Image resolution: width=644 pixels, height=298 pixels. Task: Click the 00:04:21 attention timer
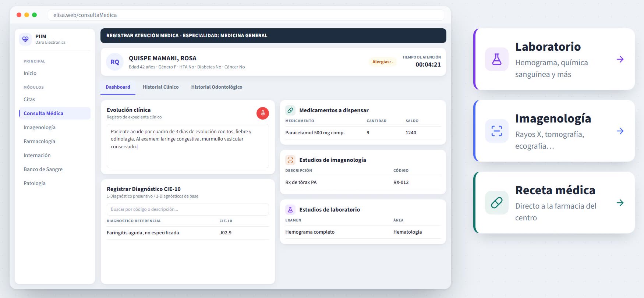pos(428,65)
